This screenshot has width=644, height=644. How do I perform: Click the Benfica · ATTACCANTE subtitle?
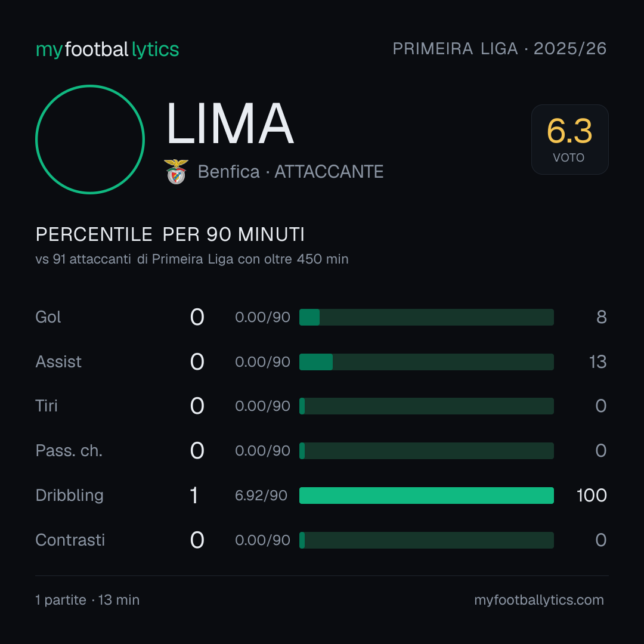click(290, 172)
